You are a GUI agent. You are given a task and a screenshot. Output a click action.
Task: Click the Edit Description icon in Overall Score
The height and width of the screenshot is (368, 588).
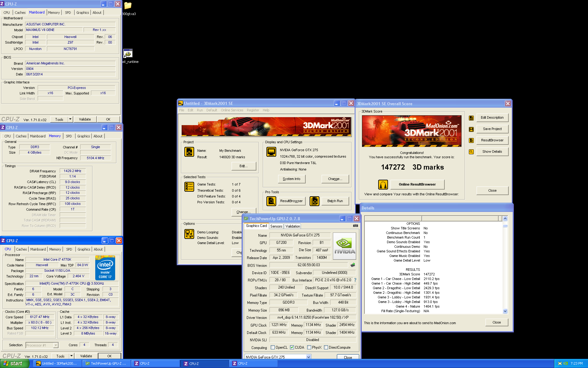(x=471, y=118)
